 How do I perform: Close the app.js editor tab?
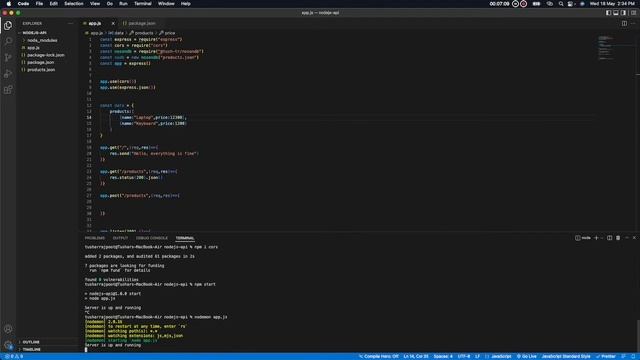click(x=113, y=23)
